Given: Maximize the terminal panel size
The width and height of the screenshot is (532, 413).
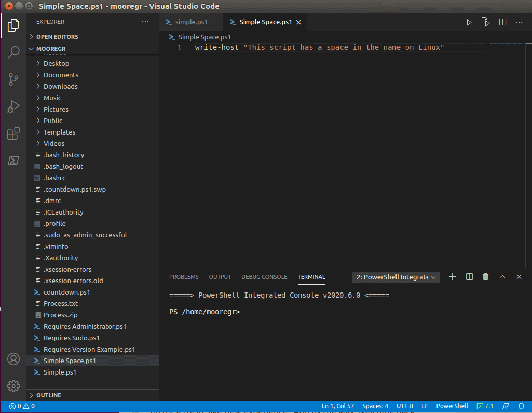Looking at the screenshot, I should tap(502, 277).
